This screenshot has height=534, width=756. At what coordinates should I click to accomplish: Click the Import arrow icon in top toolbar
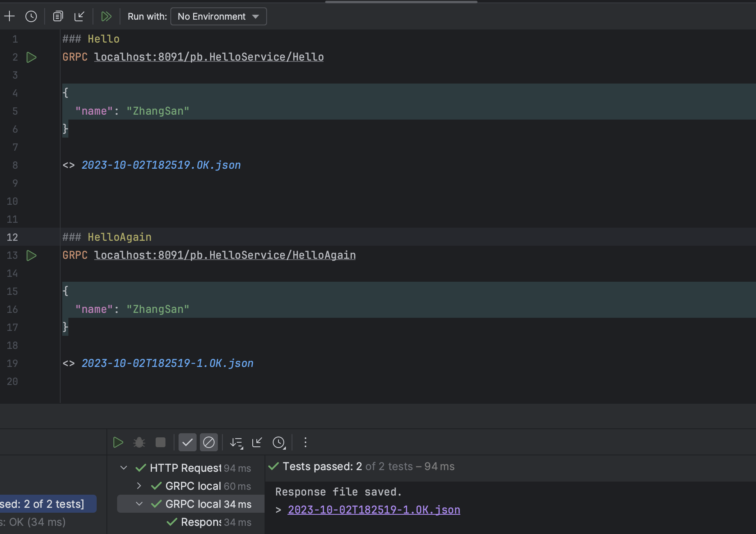79,16
